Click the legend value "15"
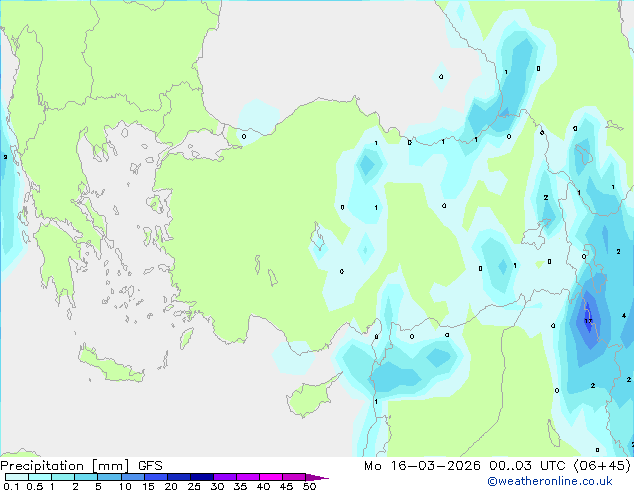Screen dimensions: 634x490 148,486
